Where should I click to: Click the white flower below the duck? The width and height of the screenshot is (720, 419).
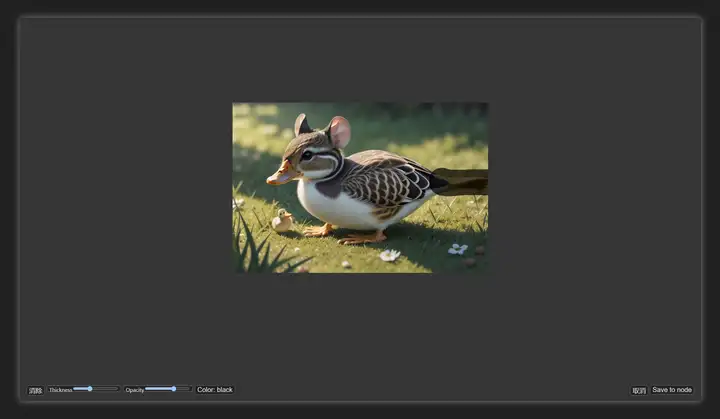390,255
